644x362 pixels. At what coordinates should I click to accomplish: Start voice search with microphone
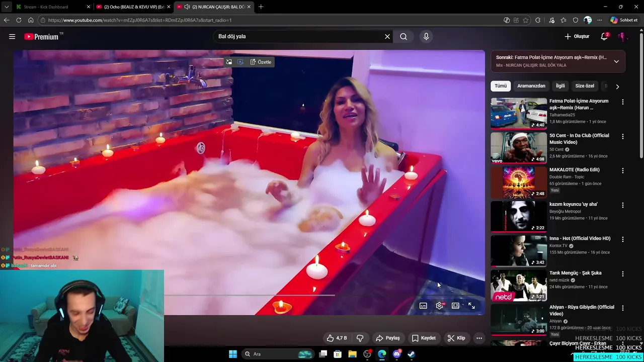point(426,37)
